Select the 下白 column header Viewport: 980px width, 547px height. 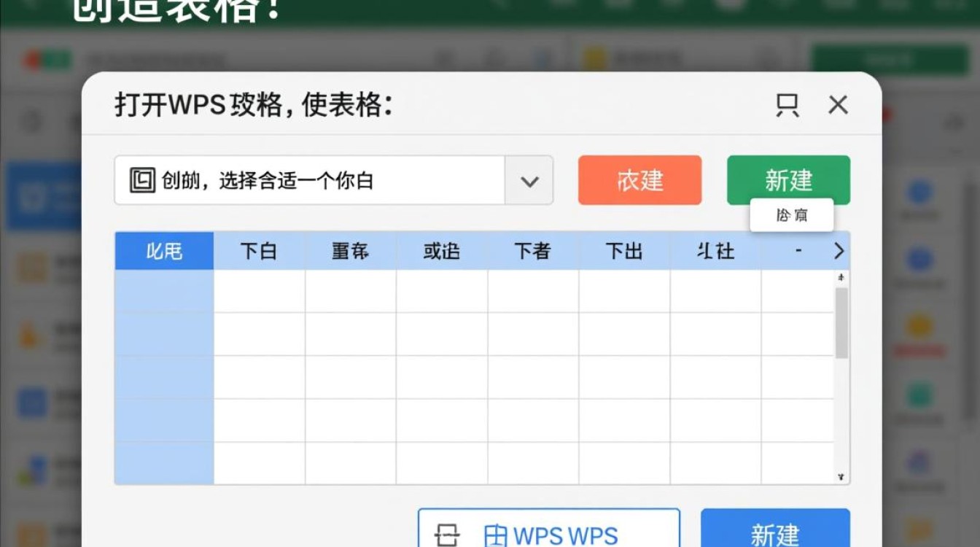[x=259, y=251]
